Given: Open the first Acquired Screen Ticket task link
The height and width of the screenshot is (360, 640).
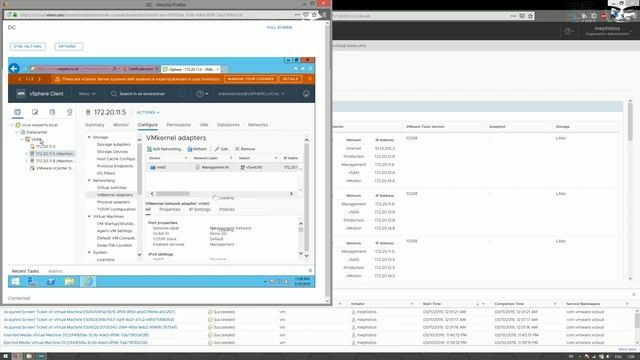Looking at the screenshot, I should point(89,312).
